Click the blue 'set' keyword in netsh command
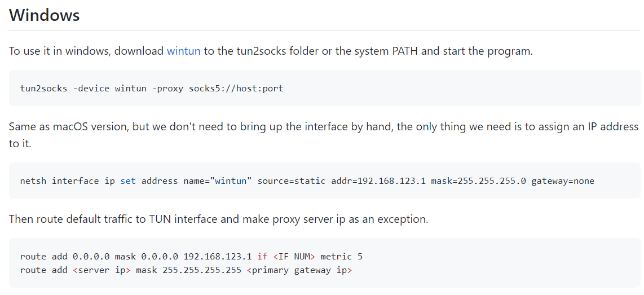Screen dimensions: 644x295 pyautogui.click(x=128, y=181)
